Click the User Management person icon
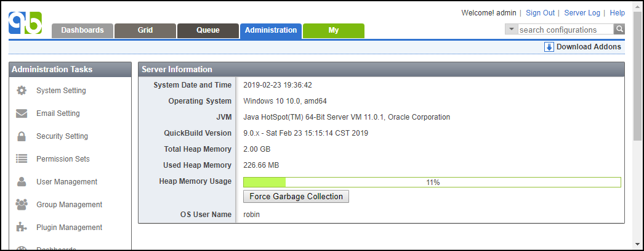 [x=22, y=181]
